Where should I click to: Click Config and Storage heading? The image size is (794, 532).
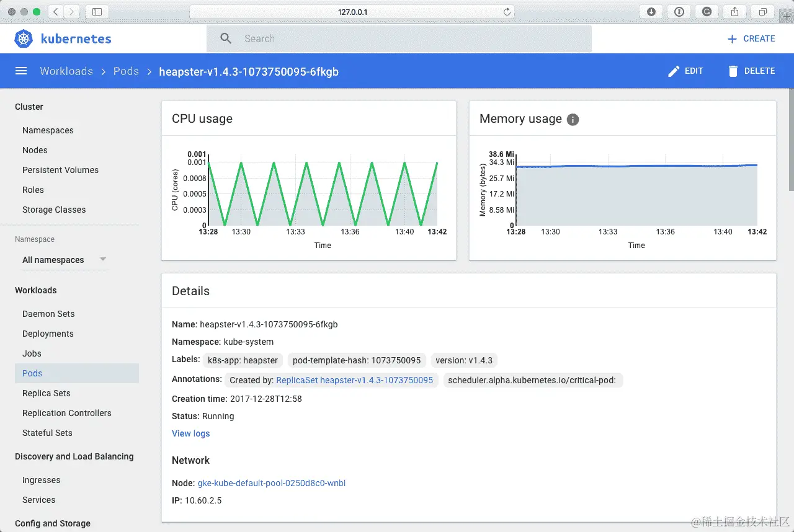[53, 523]
